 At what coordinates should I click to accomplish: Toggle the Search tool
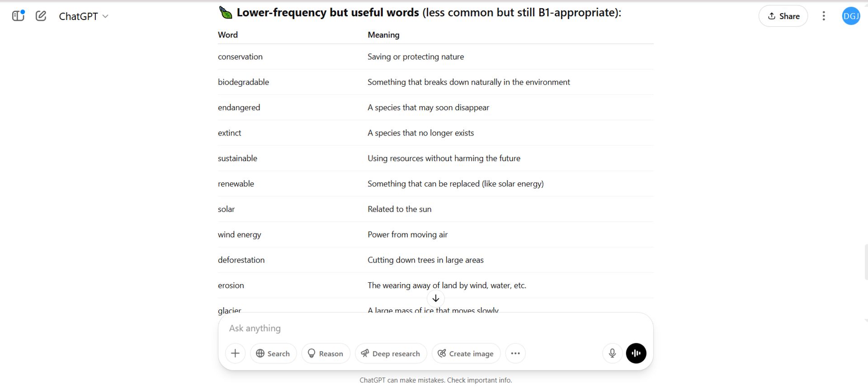(273, 353)
